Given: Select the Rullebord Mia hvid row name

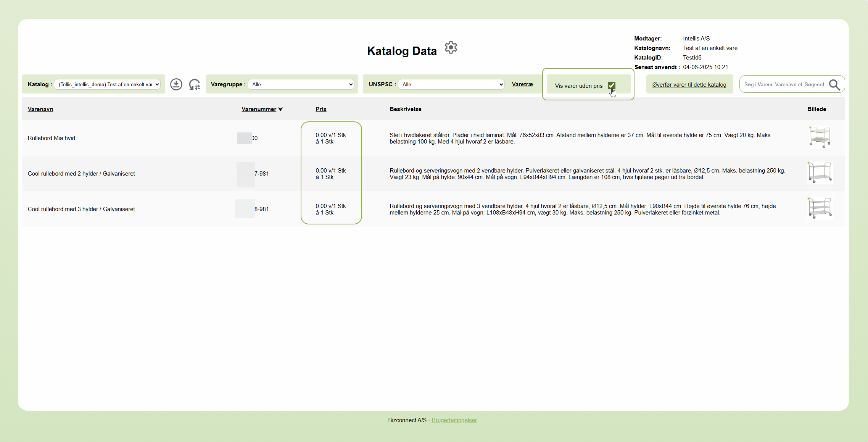Looking at the screenshot, I should pos(52,138).
